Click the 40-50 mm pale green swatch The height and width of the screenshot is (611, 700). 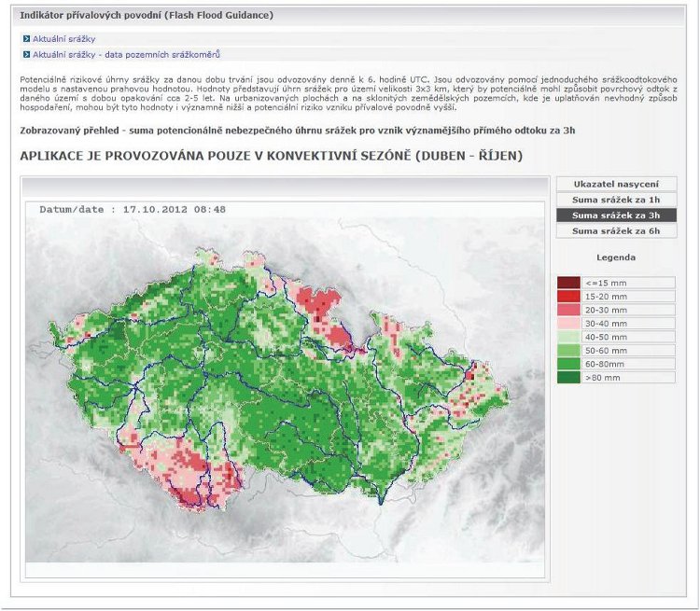tap(568, 337)
